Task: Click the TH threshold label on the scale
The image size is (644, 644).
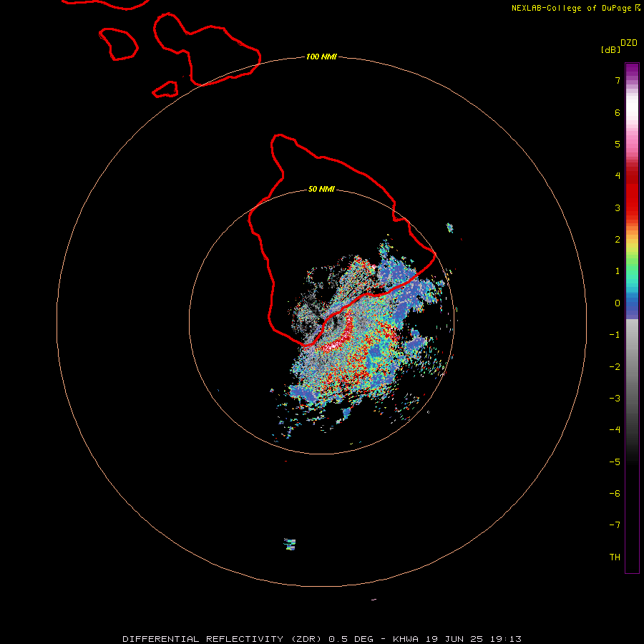Action: pos(615,557)
